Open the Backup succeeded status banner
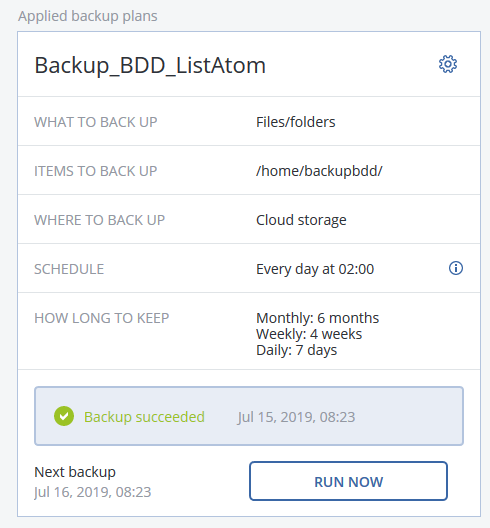 point(249,416)
